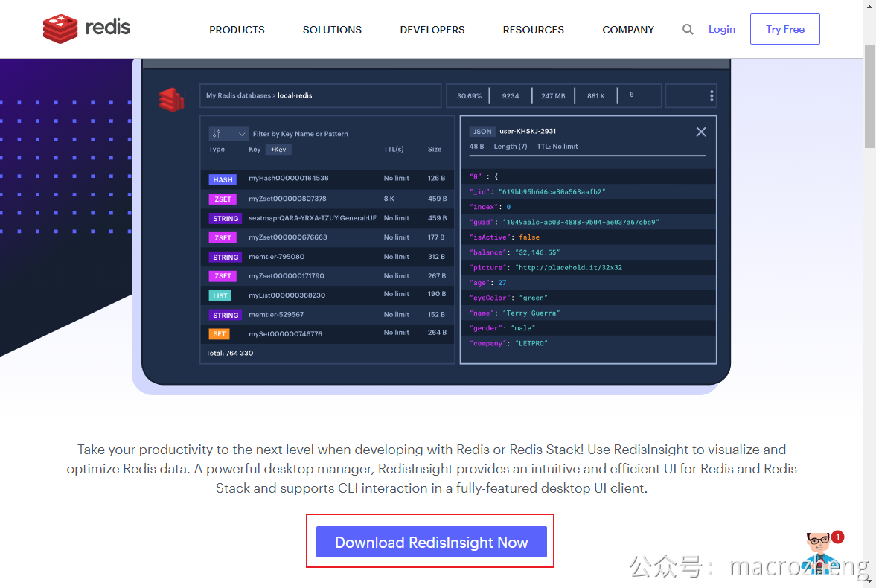Click the orange SET type badge
This screenshot has height=588, width=876.
[219, 334]
